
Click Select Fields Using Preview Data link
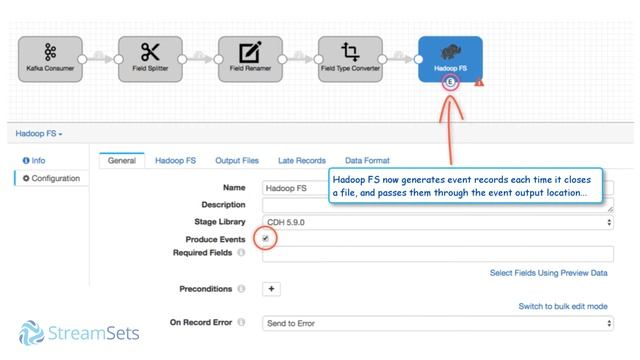point(549,273)
